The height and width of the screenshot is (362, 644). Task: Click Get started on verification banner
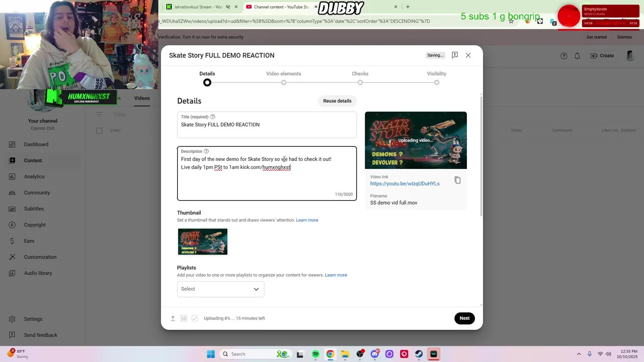click(x=597, y=37)
